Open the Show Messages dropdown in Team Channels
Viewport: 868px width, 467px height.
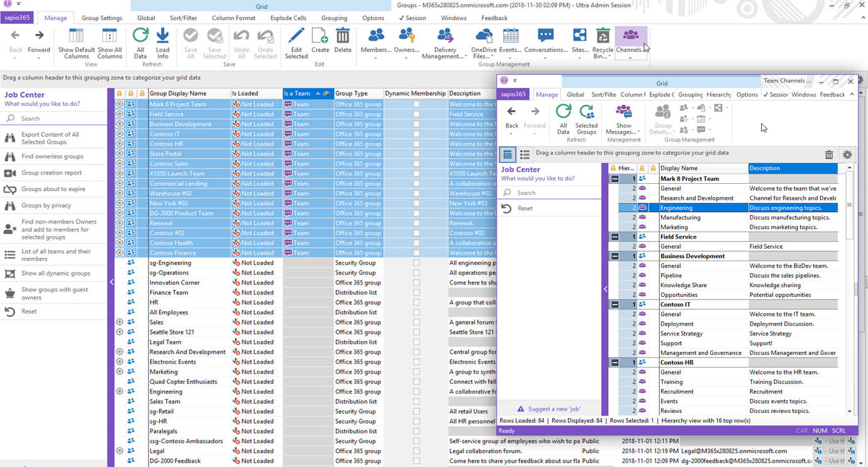click(623, 120)
